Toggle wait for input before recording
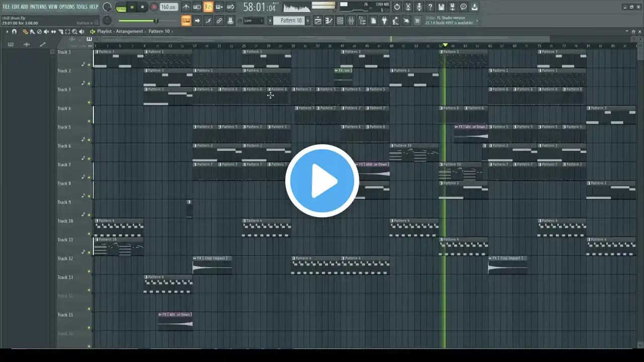644x362 pixels. click(197, 7)
